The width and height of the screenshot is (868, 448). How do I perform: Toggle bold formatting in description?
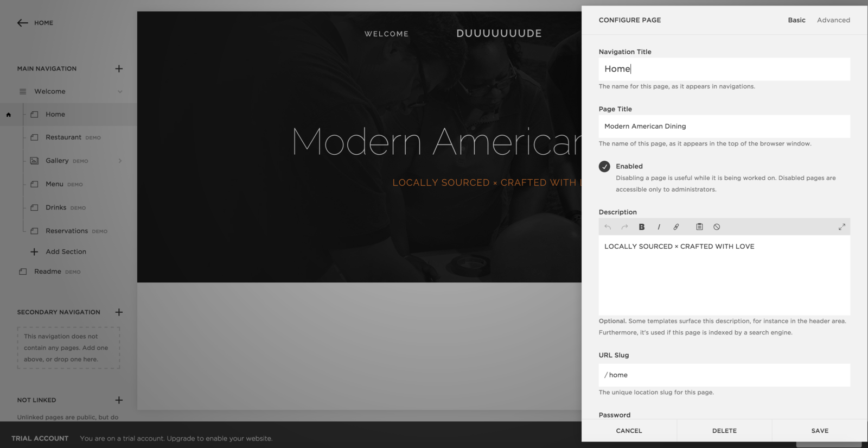[x=642, y=227]
